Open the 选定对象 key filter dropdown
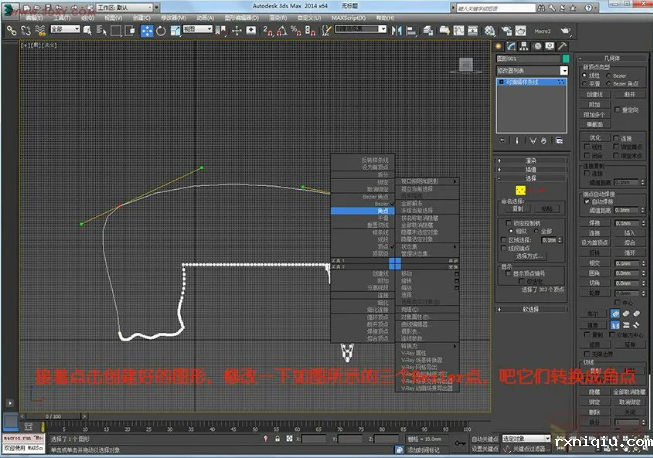 (526, 438)
